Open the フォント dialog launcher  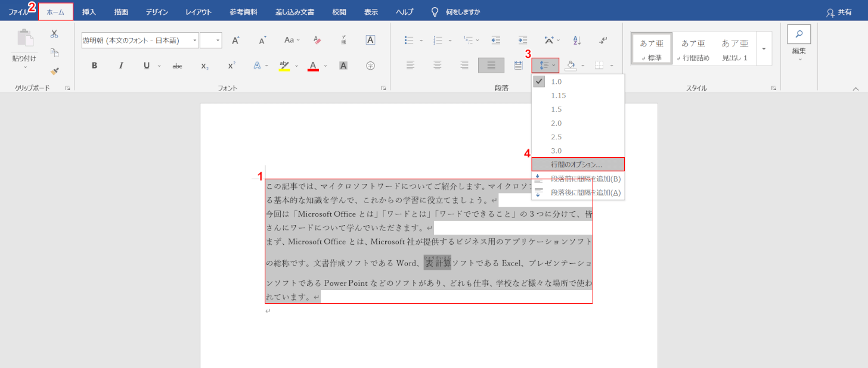[x=385, y=87]
